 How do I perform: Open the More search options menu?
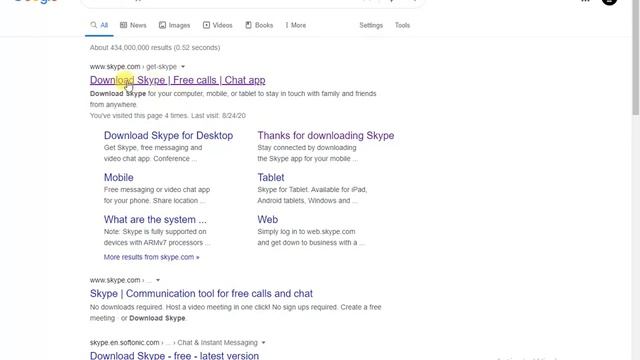point(296,25)
